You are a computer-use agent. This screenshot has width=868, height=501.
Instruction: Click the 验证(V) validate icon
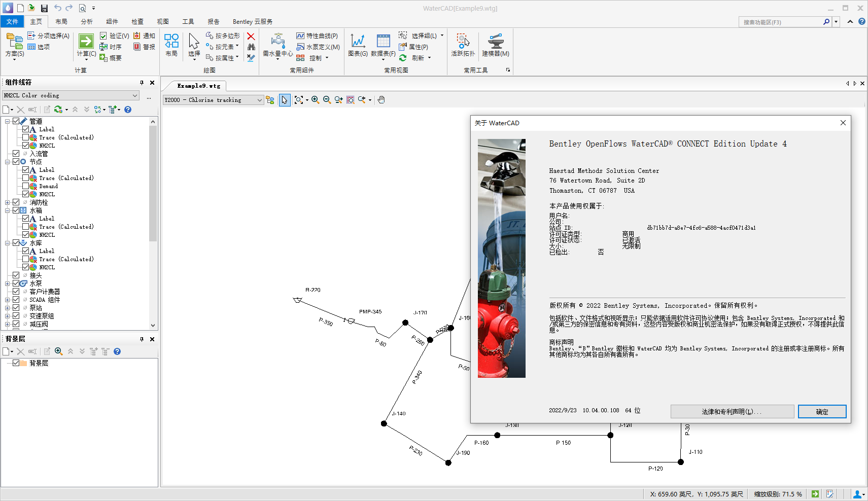point(103,36)
